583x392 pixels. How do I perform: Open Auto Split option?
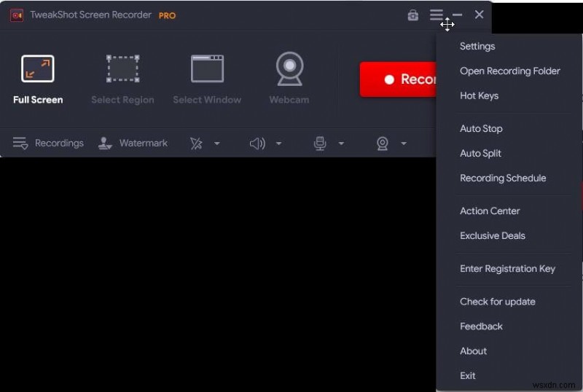pyautogui.click(x=480, y=153)
